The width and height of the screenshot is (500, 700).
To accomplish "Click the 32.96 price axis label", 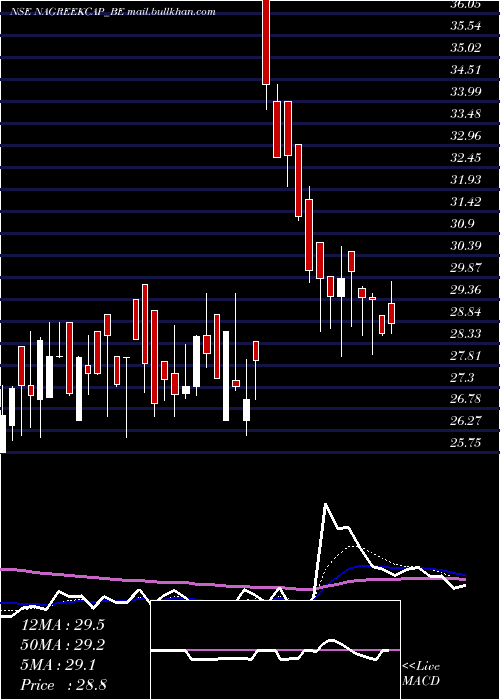I will (466, 136).
